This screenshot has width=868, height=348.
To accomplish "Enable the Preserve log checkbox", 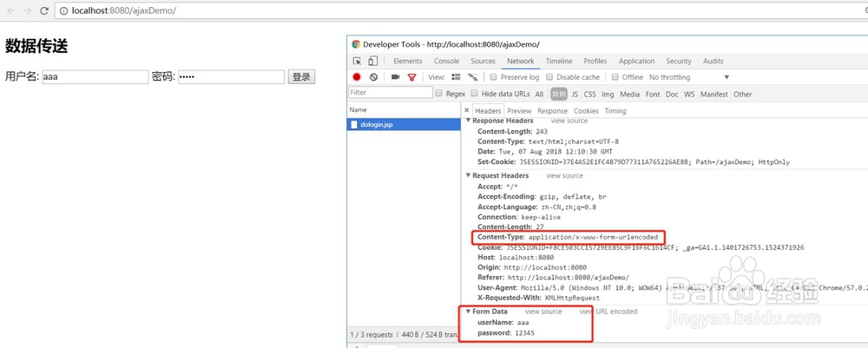I will tap(494, 77).
